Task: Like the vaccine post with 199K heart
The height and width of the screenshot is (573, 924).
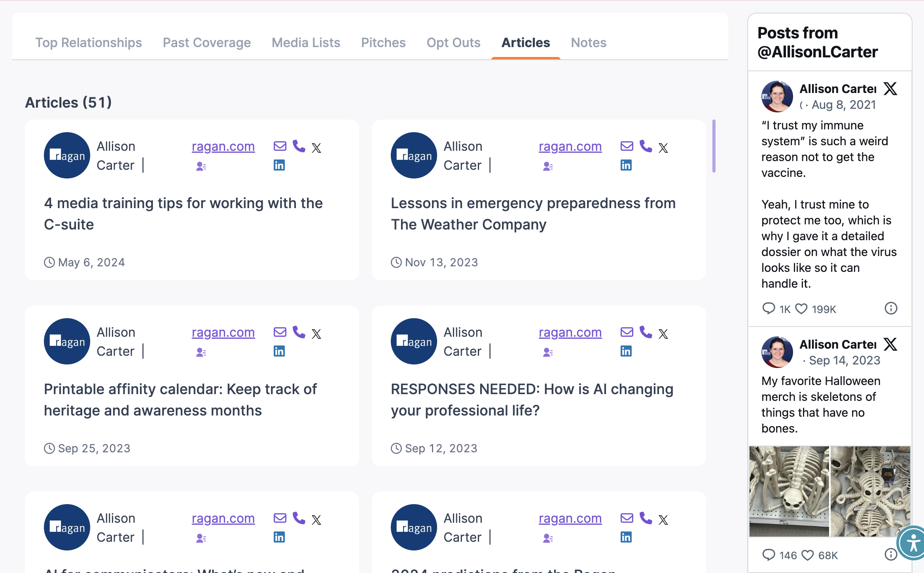Action: point(801,309)
